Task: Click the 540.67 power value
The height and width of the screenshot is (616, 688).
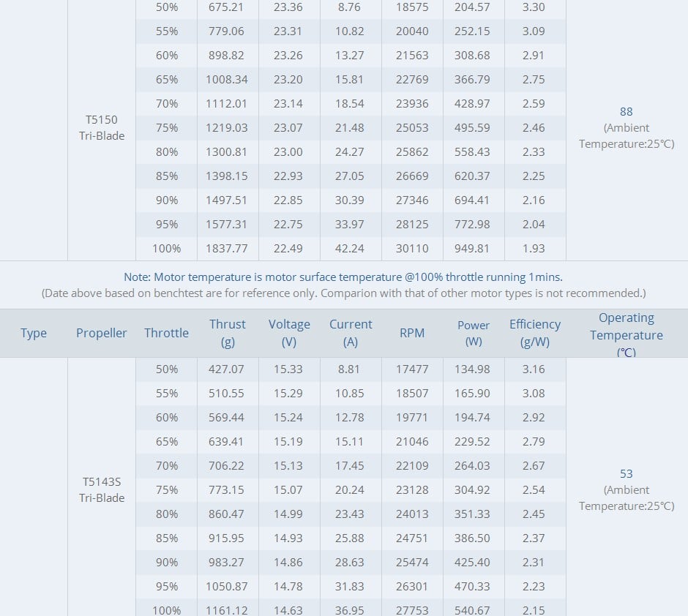Action: (x=471, y=610)
